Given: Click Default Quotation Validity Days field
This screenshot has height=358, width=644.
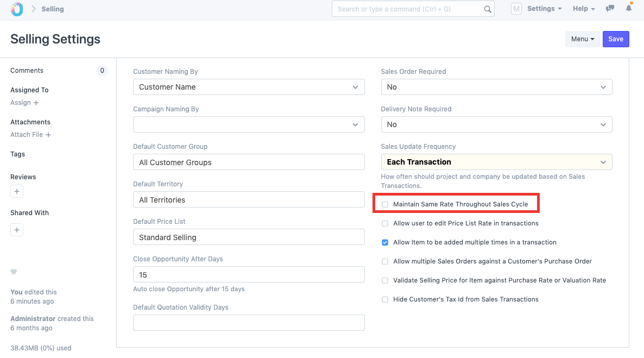Looking at the screenshot, I should point(249,323).
